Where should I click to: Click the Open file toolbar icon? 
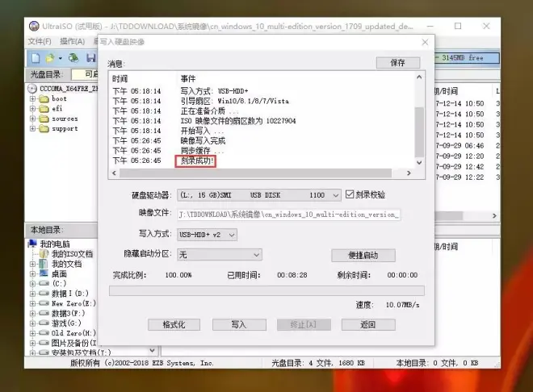(50, 58)
